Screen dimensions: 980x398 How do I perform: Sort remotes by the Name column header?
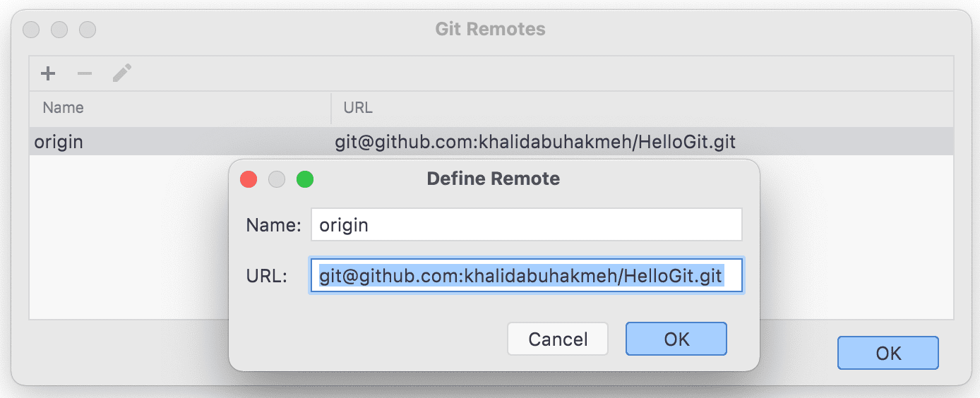pyautogui.click(x=180, y=108)
